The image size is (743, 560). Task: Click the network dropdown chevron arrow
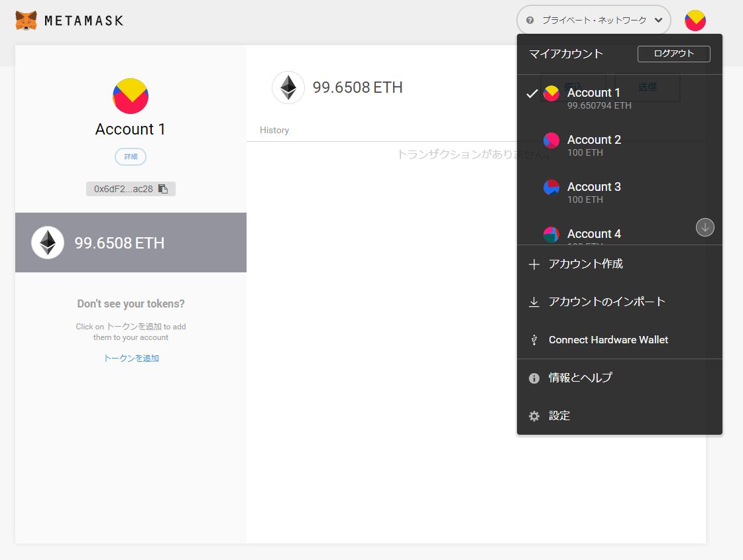coord(658,21)
